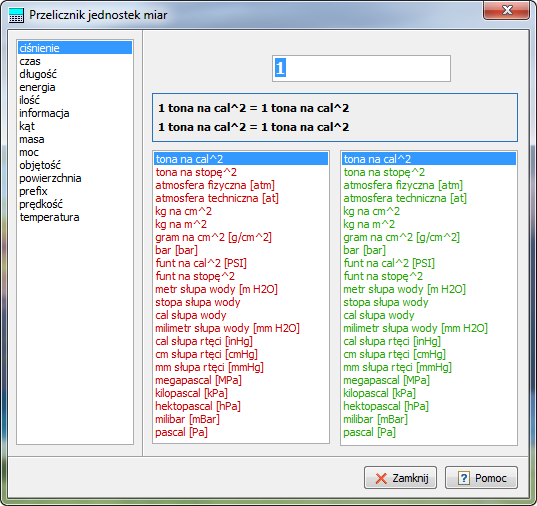The width and height of the screenshot is (537, 506).
Task: Click the question mark icon on Pomoc
Action: click(463, 478)
